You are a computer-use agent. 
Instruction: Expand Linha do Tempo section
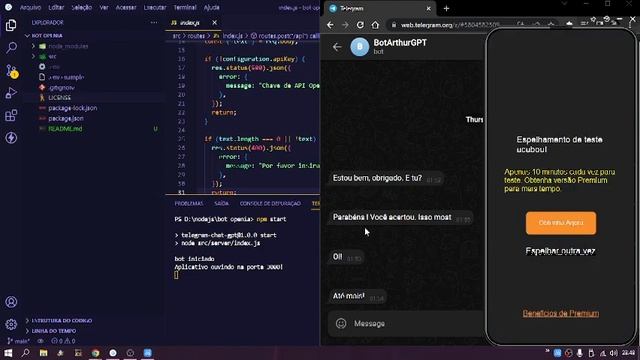click(x=54, y=331)
